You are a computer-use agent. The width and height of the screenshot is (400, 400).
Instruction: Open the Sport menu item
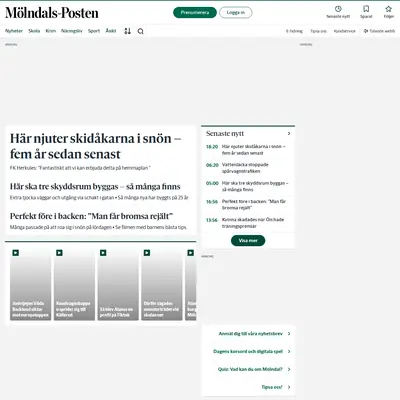coord(94,31)
